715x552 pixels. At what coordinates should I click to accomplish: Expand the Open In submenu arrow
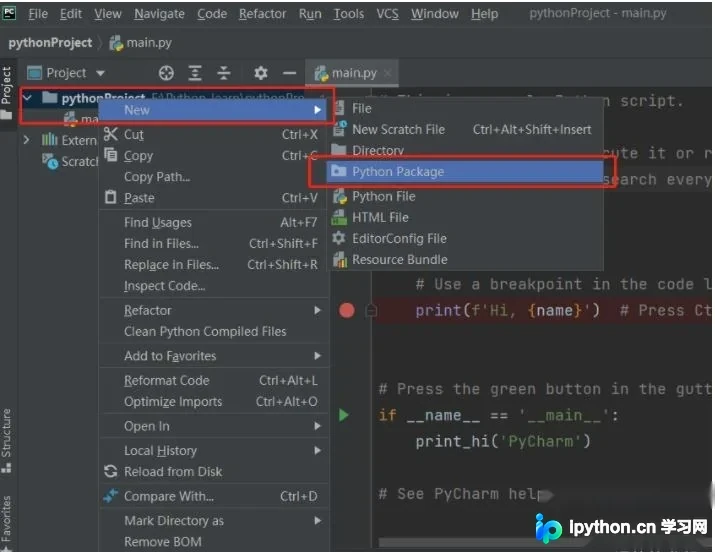(317, 426)
